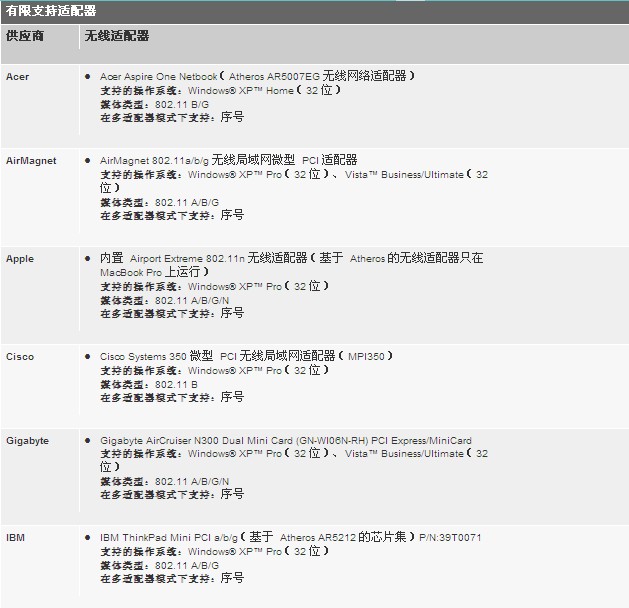Click the AirMagnet 802.11a/b/g PCI adapter entry
Image resolution: width=629 pixels, height=608 pixels.
click(x=228, y=160)
